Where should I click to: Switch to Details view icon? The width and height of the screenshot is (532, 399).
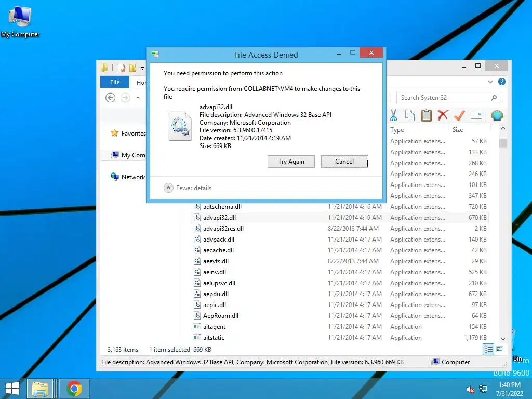[x=488, y=350]
